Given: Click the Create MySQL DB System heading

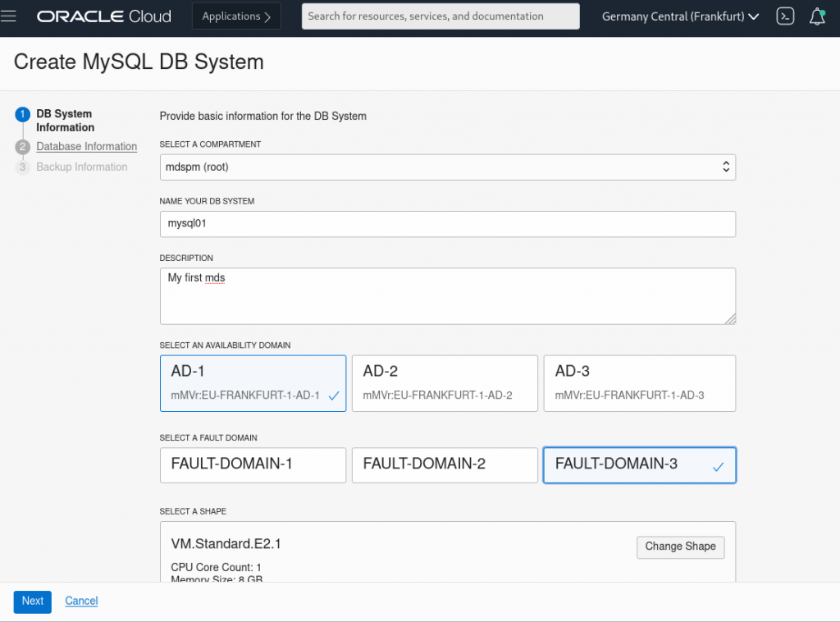Looking at the screenshot, I should click(x=139, y=62).
